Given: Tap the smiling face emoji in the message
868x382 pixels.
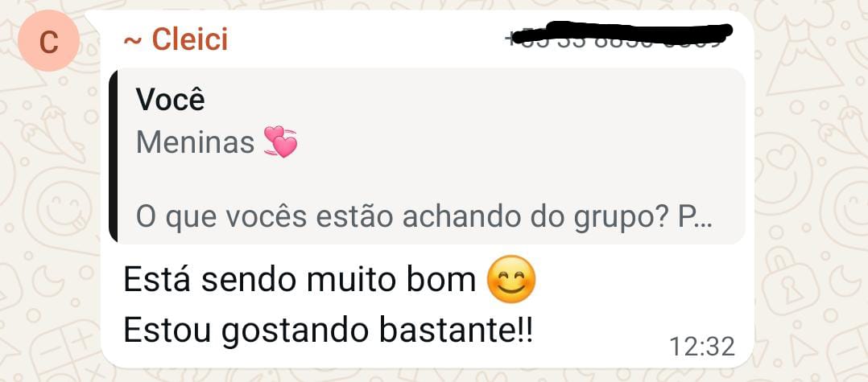Looking at the screenshot, I should tap(511, 278).
